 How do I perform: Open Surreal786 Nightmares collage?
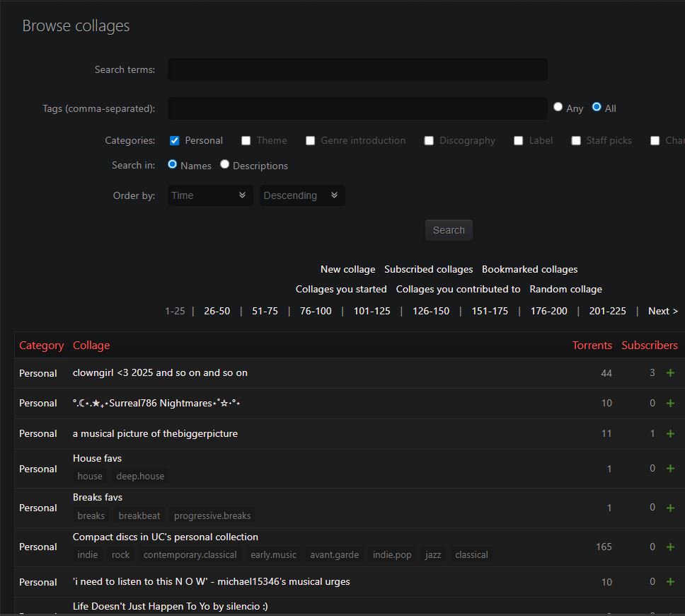[156, 403]
